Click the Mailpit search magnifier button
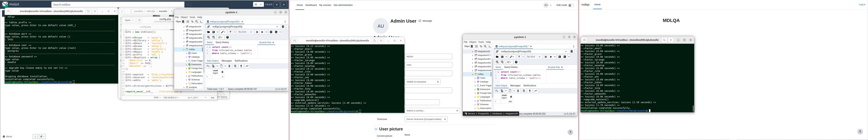Screen dimensions: 868x140 click(x=188, y=5)
